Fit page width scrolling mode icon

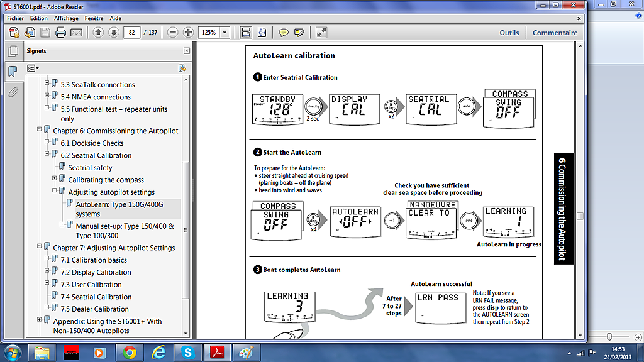[246, 33]
